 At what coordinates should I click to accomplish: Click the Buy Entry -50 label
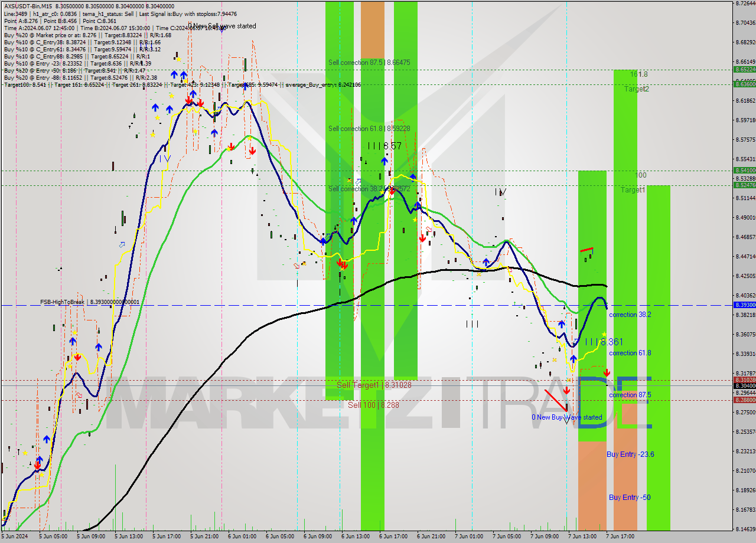coord(630,498)
